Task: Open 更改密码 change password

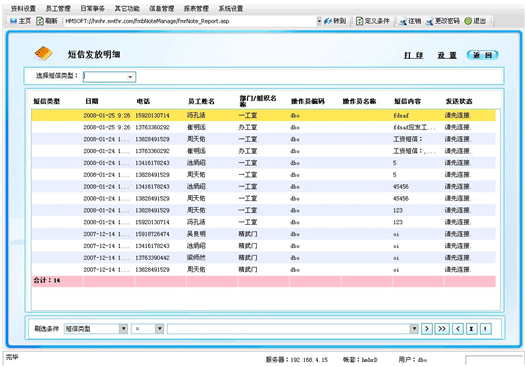Action: tap(443, 21)
